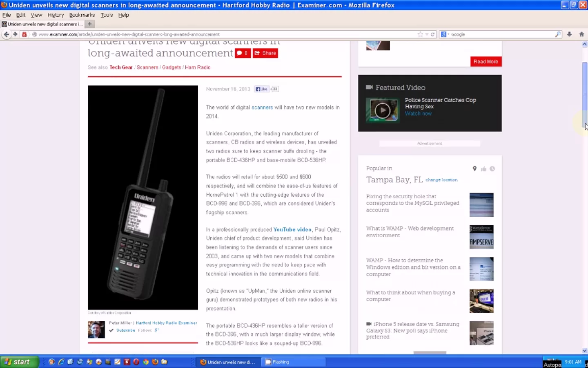The width and height of the screenshot is (588, 368).
Task: Click the clock icon in Popular panel
Action: pyautogui.click(x=492, y=168)
